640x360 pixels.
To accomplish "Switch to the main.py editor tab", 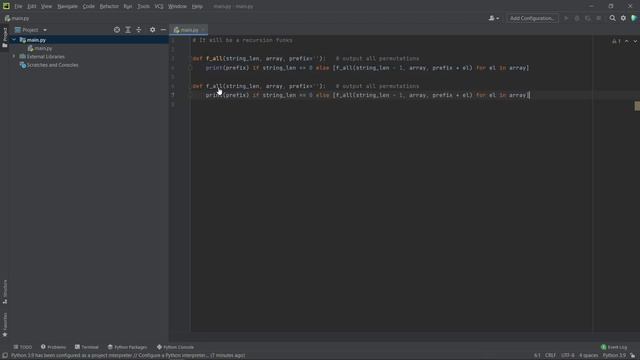I will (189, 30).
